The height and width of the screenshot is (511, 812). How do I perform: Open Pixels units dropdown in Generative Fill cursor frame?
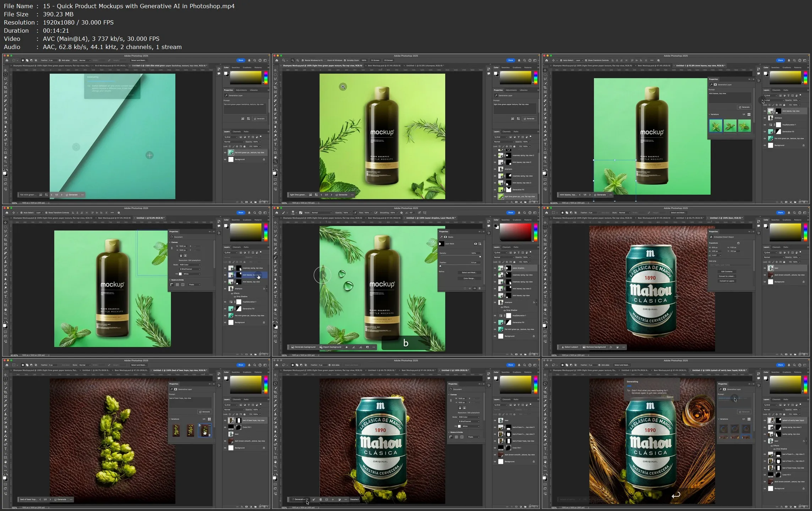point(473,437)
